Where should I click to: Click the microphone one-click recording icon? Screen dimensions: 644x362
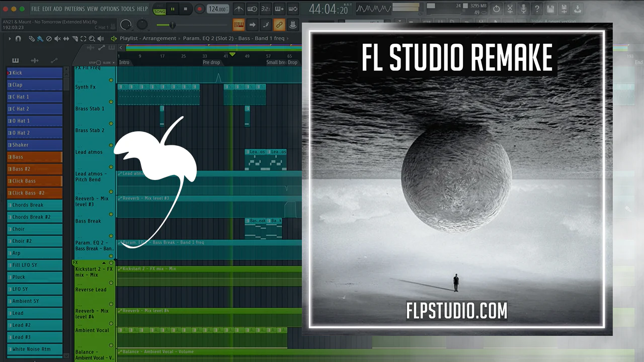pos(524,9)
